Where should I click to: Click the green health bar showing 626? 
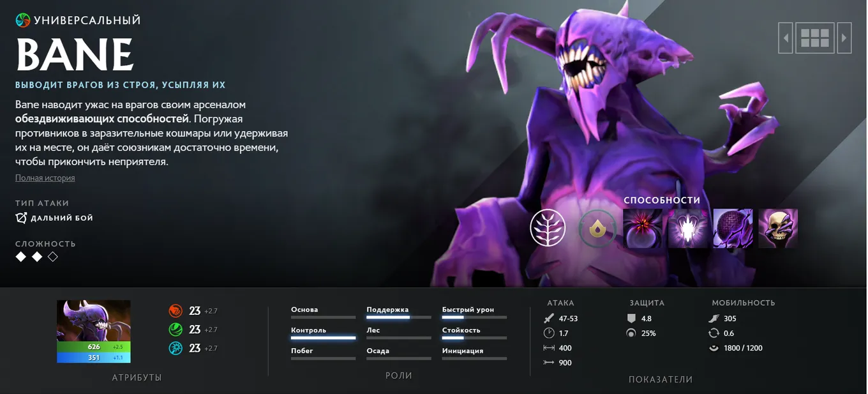click(94, 347)
